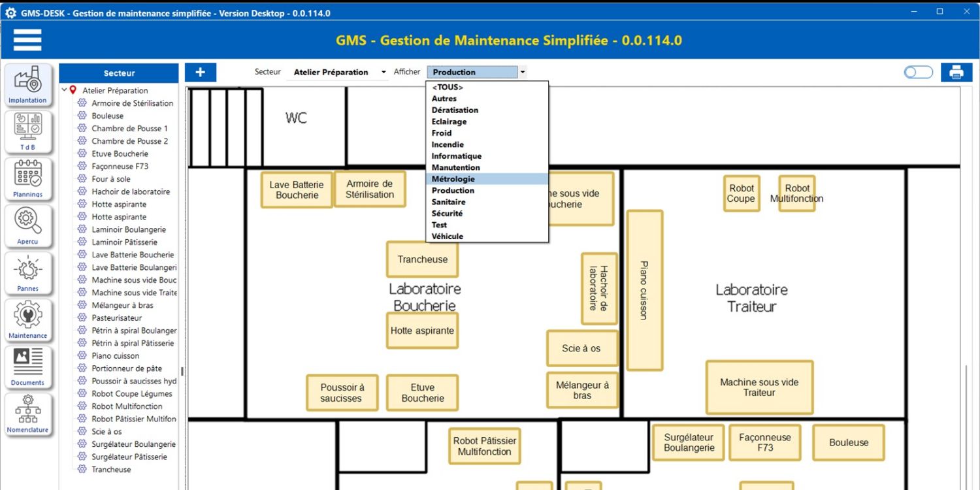Open the Pannes breakdown section
Screen dimensions: 980x490
tap(27, 272)
